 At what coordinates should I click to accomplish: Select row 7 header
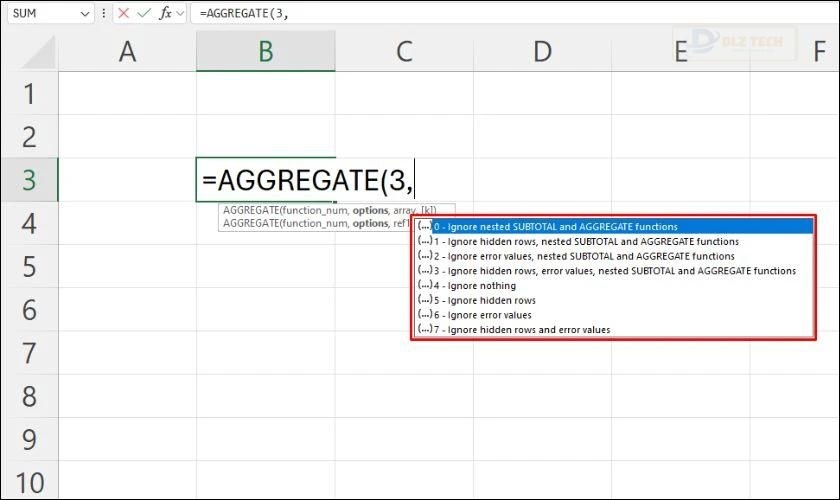[x=29, y=353]
